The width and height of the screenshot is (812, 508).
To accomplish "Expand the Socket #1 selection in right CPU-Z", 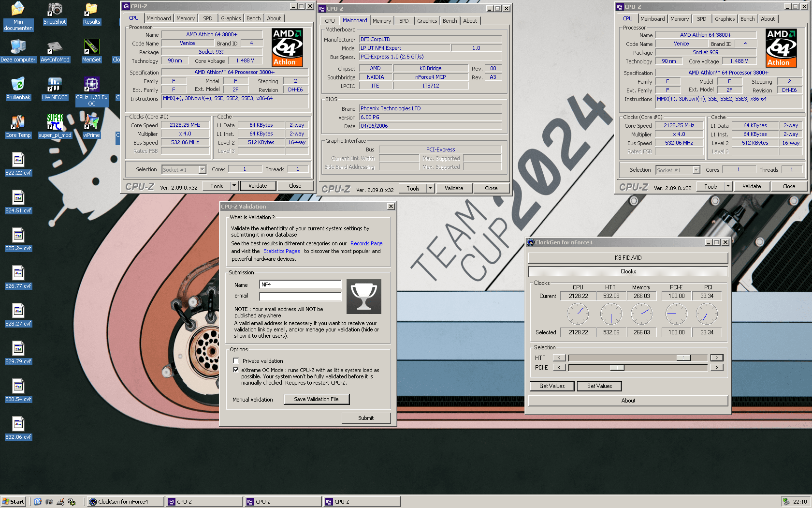I will (x=696, y=170).
